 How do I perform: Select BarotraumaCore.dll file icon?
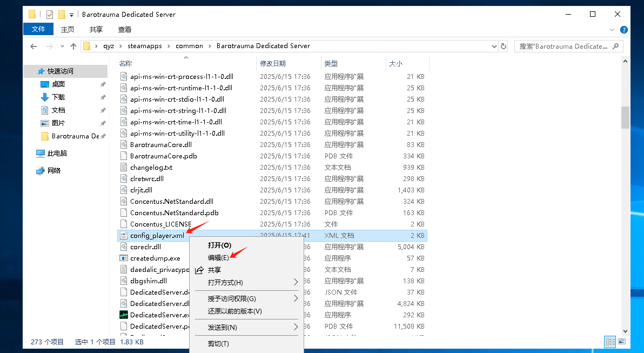pos(123,145)
